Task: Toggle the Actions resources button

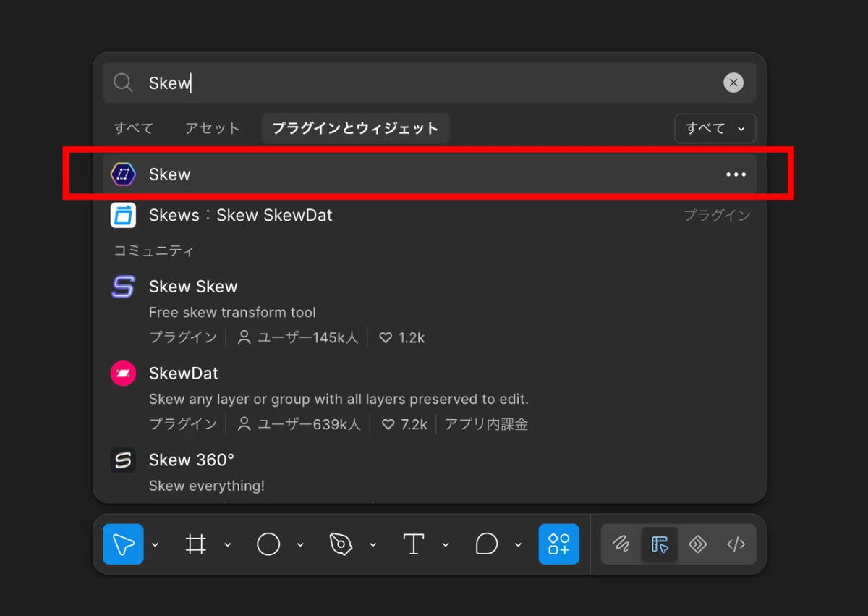Action: coord(558,544)
